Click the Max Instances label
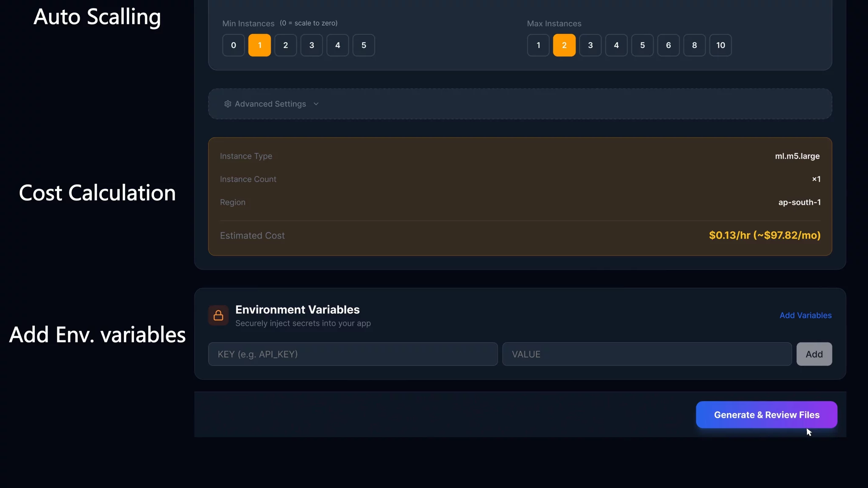868x488 pixels. click(554, 23)
